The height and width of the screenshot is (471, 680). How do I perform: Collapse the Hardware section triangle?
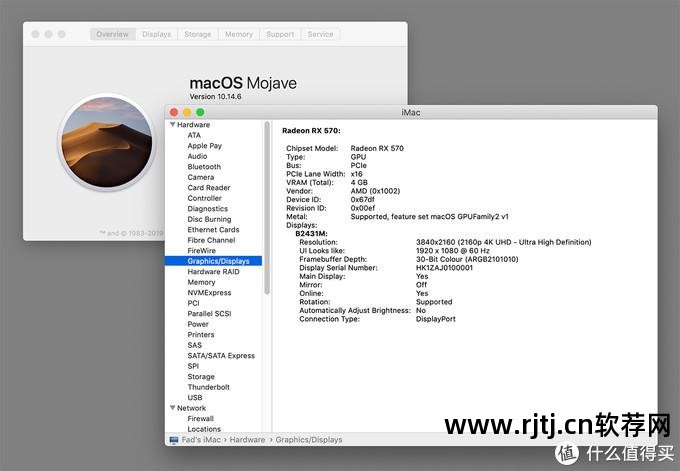click(x=173, y=124)
